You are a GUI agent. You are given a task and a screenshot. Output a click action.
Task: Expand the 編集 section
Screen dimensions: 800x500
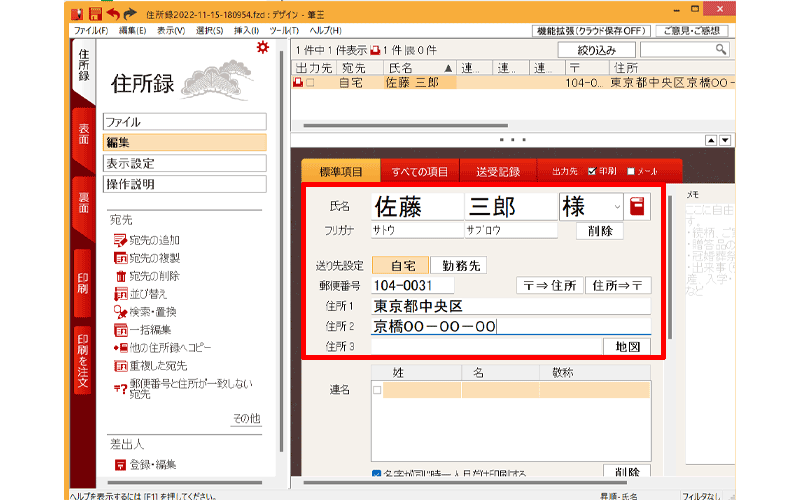[x=185, y=142]
